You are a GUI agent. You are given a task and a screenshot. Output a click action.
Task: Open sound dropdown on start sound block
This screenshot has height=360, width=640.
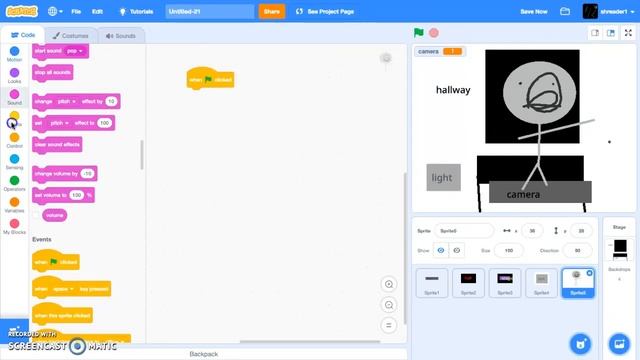pyautogui.click(x=75, y=51)
